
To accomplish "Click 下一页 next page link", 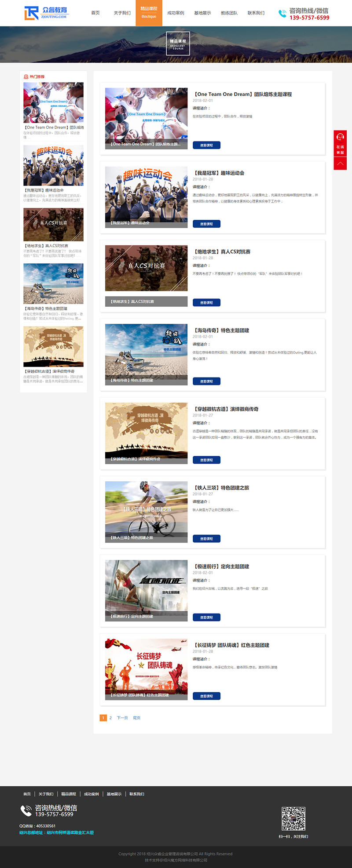I will (x=122, y=718).
